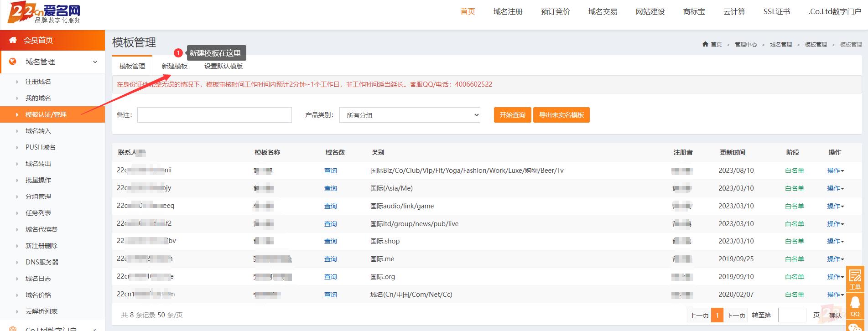Collapse the 域名管理 sidebar section

95,62
